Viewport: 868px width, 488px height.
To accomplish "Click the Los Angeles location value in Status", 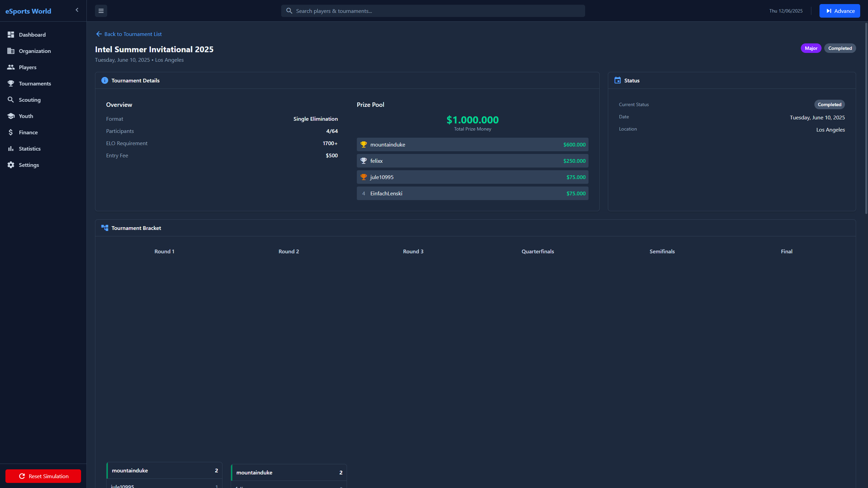I will click(830, 130).
